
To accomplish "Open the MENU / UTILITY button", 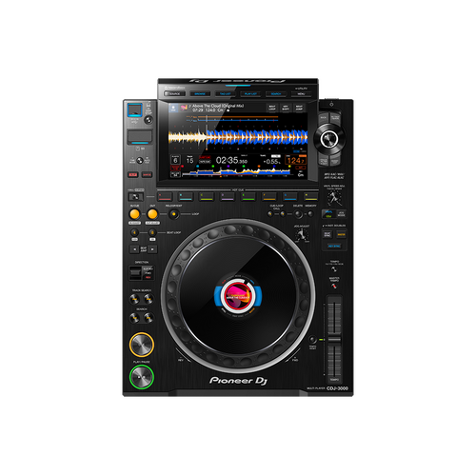I will tap(301, 94).
